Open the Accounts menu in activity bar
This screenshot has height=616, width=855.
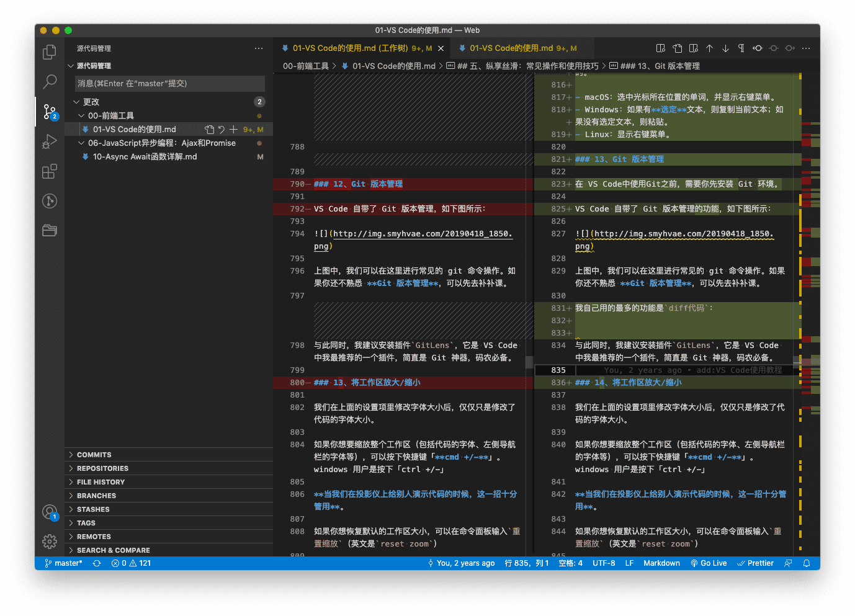[50, 512]
